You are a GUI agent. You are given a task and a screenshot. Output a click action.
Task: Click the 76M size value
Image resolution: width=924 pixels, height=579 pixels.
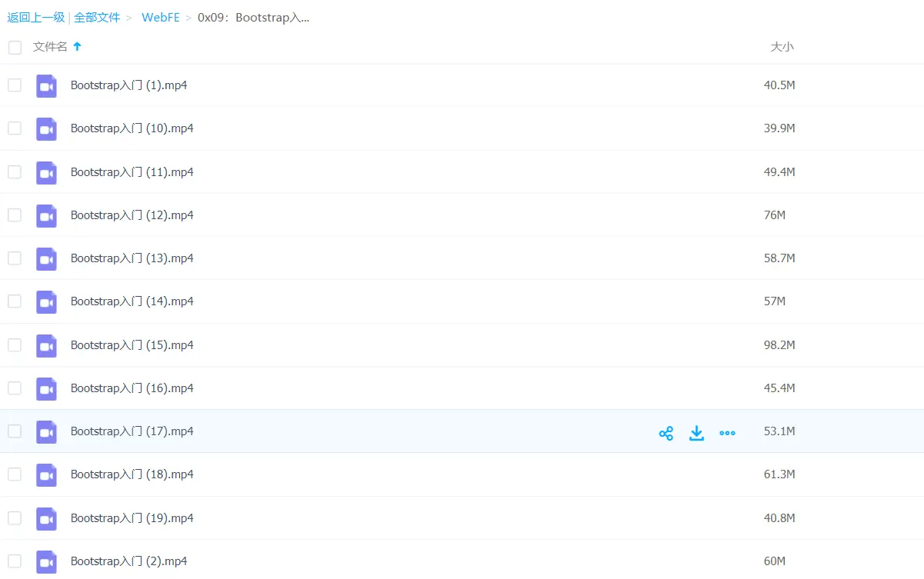coord(775,215)
